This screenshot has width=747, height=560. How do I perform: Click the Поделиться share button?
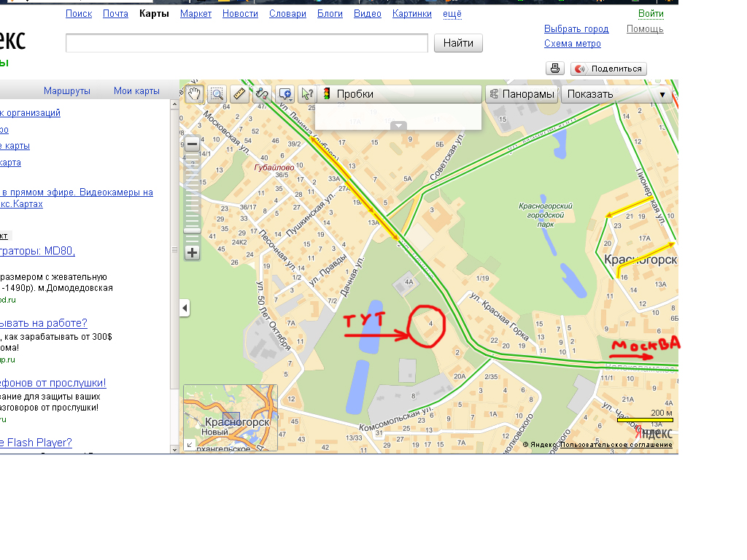(609, 69)
